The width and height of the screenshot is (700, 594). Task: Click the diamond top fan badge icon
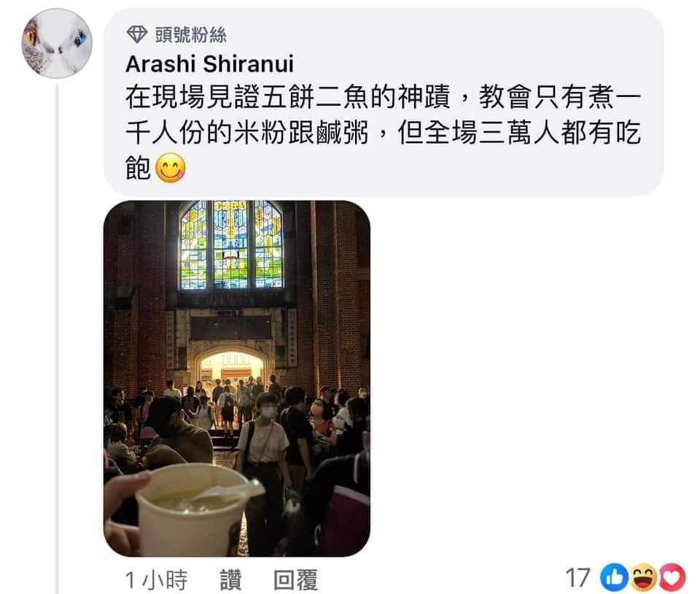[x=137, y=34]
